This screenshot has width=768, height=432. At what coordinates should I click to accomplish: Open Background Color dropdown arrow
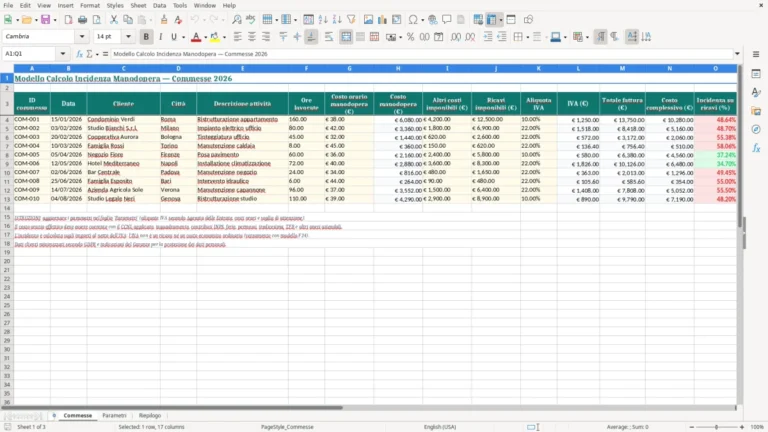[x=224, y=37]
